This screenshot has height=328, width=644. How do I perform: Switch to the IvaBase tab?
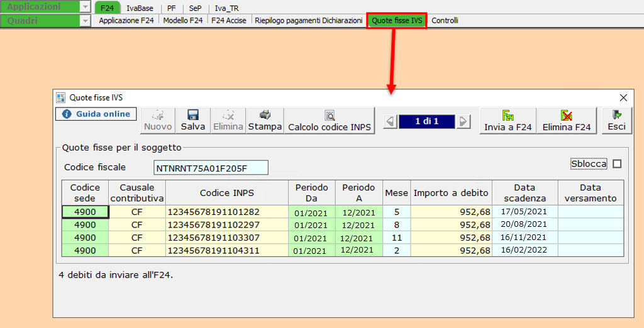click(140, 8)
